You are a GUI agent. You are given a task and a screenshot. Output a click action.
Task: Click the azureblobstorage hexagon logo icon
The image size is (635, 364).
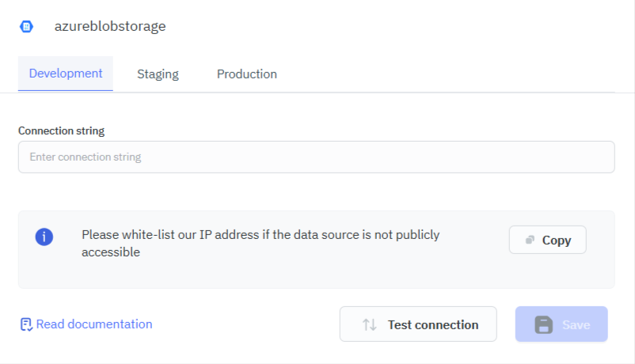point(26,26)
